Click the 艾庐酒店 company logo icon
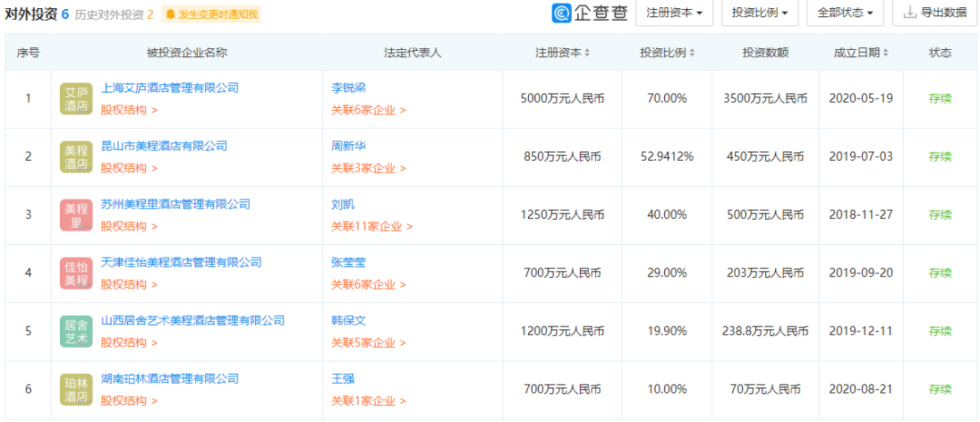Screen dimensions: 980x422 (x=76, y=99)
